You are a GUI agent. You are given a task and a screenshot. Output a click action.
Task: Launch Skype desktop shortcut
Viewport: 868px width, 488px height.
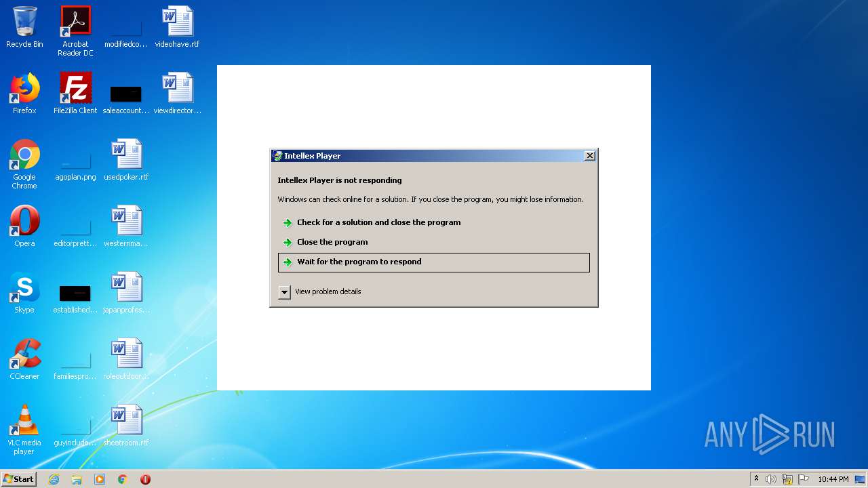tap(24, 293)
